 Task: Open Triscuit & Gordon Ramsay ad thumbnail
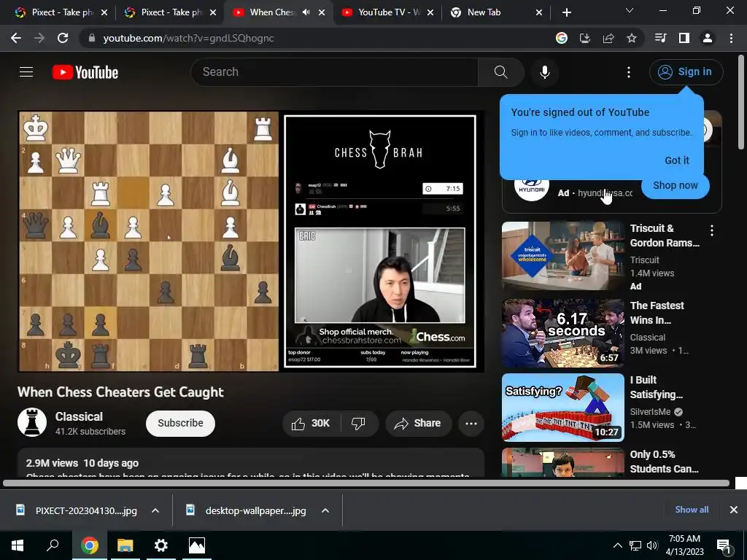[562, 256]
